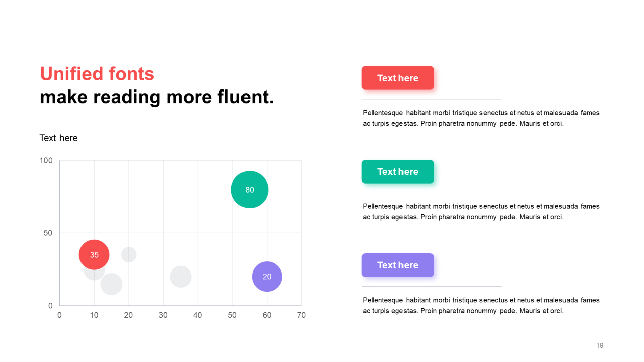Click the divider line below the red button
This screenshot has height=362, width=644.
(431, 99)
